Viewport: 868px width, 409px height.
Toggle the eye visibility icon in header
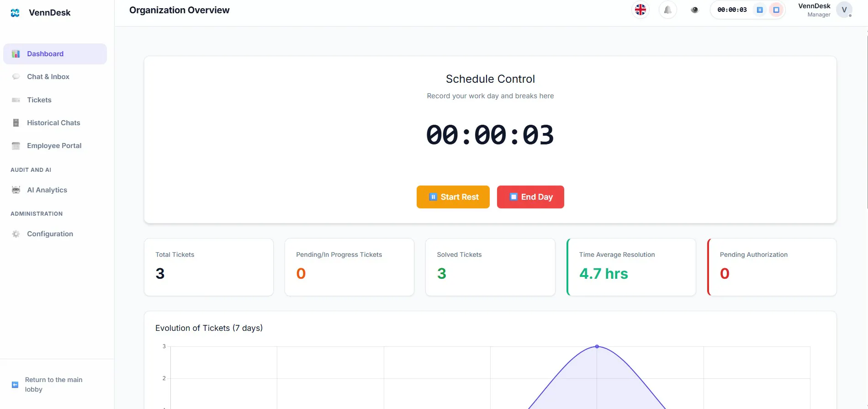tap(694, 10)
